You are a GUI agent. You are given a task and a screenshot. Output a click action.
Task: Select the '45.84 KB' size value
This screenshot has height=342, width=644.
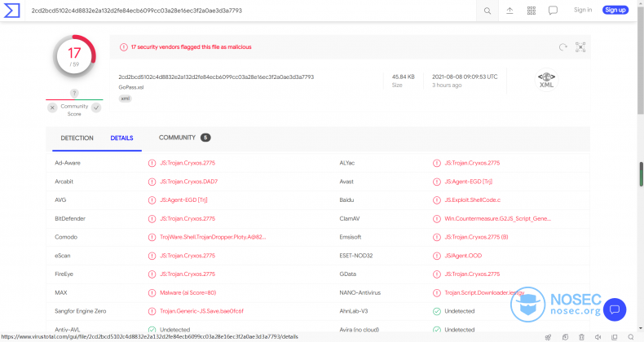click(403, 77)
